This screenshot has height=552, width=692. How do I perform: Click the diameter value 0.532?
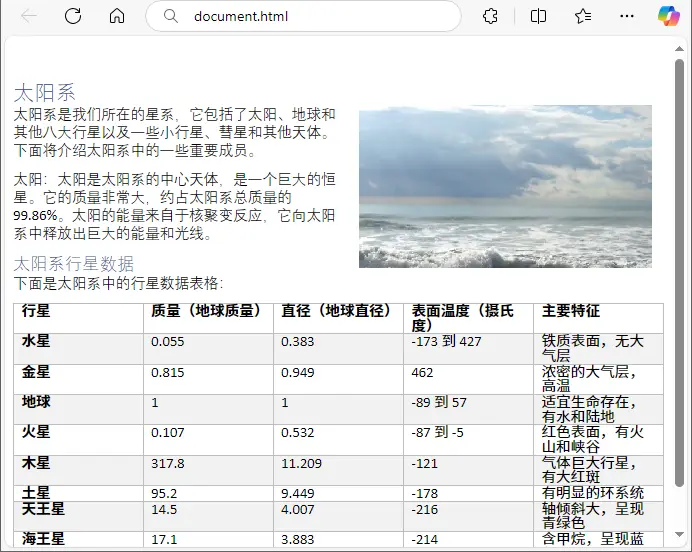pyautogui.click(x=297, y=432)
